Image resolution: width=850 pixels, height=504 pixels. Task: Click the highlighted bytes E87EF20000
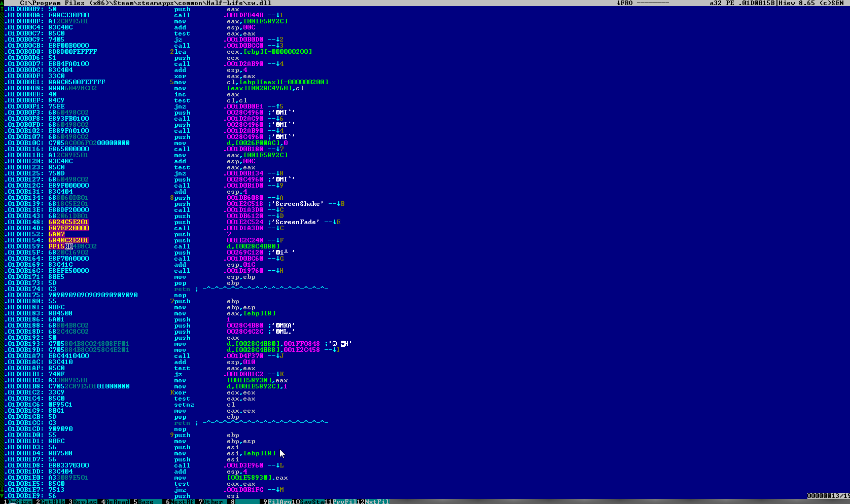(x=69, y=228)
